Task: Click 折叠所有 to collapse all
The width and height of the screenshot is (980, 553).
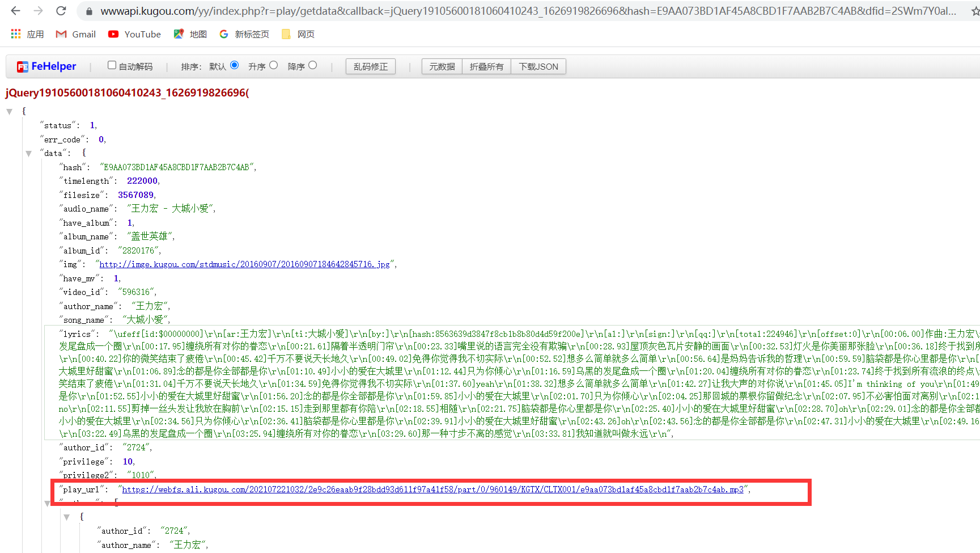Action: [486, 66]
